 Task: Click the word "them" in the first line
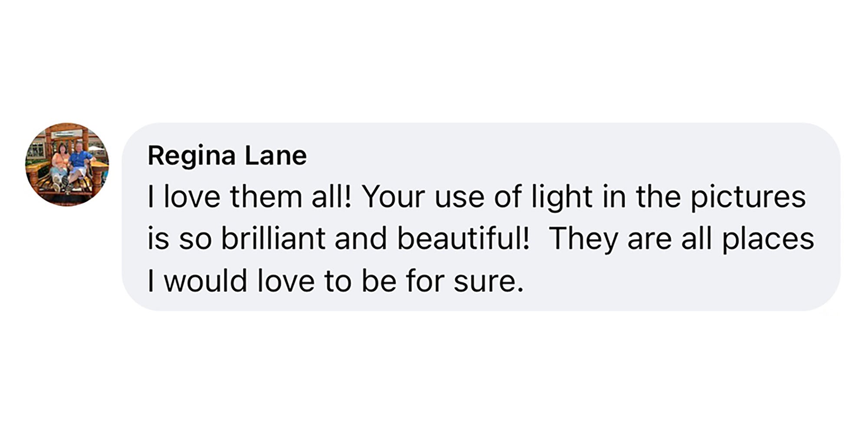click(266, 197)
